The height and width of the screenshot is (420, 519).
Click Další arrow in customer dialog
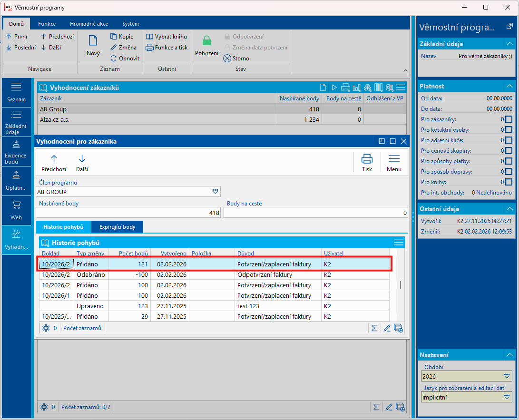click(82, 163)
